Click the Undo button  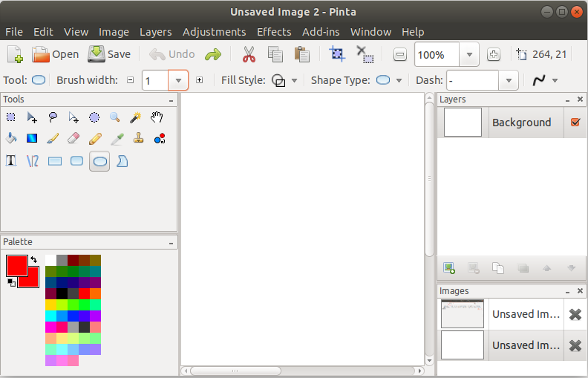coord(171,54)
